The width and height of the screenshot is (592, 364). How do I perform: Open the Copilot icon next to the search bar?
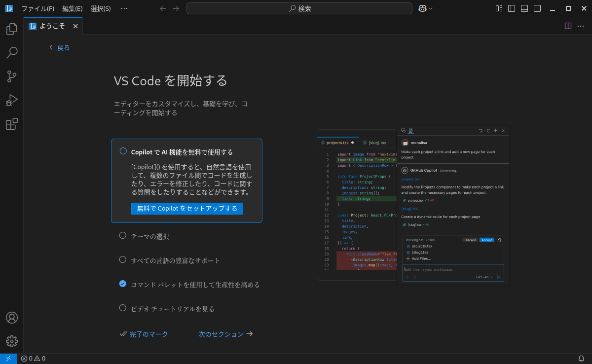422,8
